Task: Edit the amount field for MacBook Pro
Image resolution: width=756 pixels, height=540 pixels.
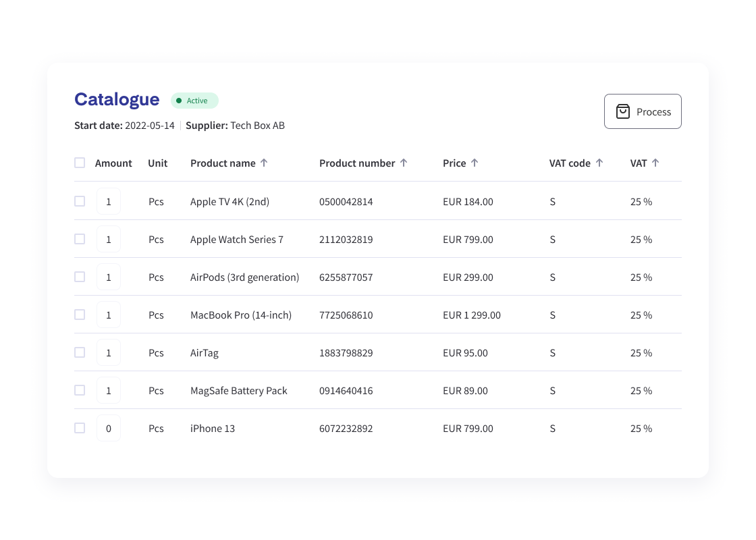Action: pos(109,315)
